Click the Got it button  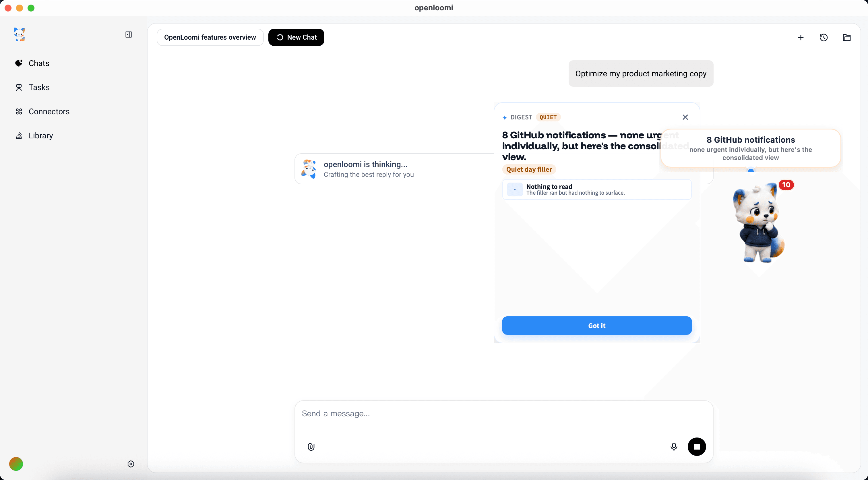click(x=596, y=325)
